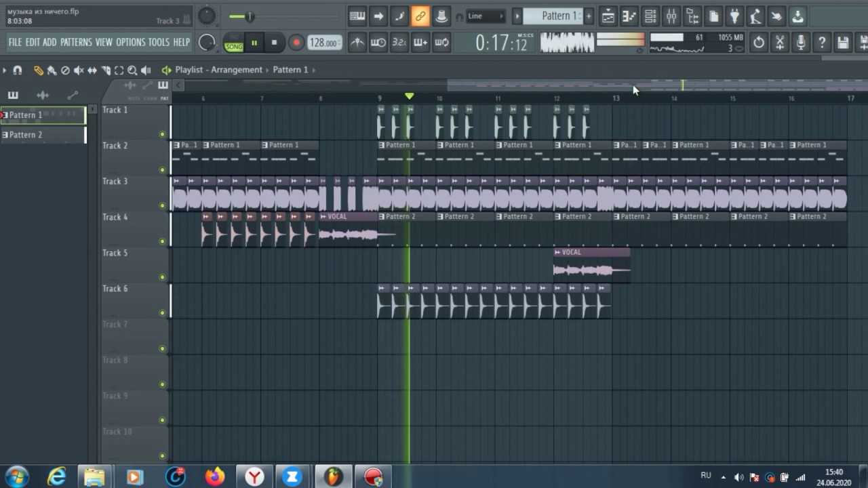Open the plugin picker plug icon
This screenshot has width=868, height=488.
click(x=734, y=16)
